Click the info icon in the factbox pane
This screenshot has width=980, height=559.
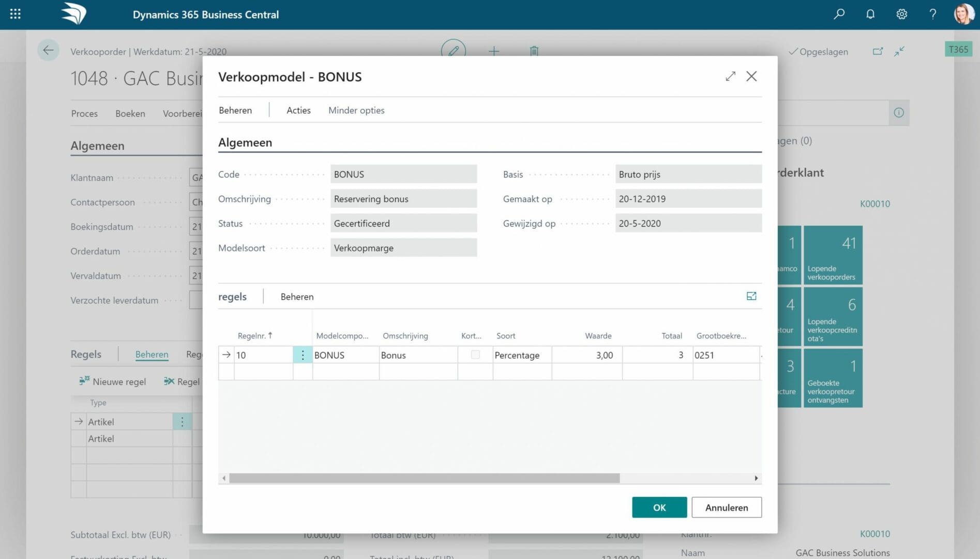(x=899, y=112)
